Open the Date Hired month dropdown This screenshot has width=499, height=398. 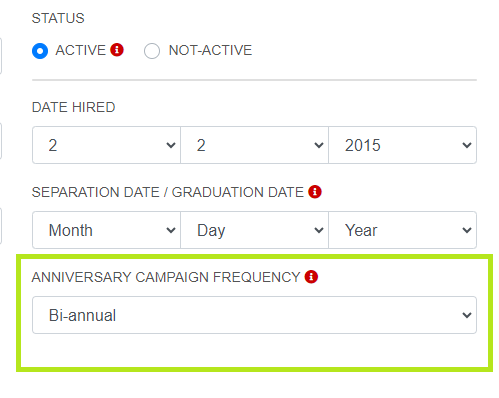tap(106, 145)
